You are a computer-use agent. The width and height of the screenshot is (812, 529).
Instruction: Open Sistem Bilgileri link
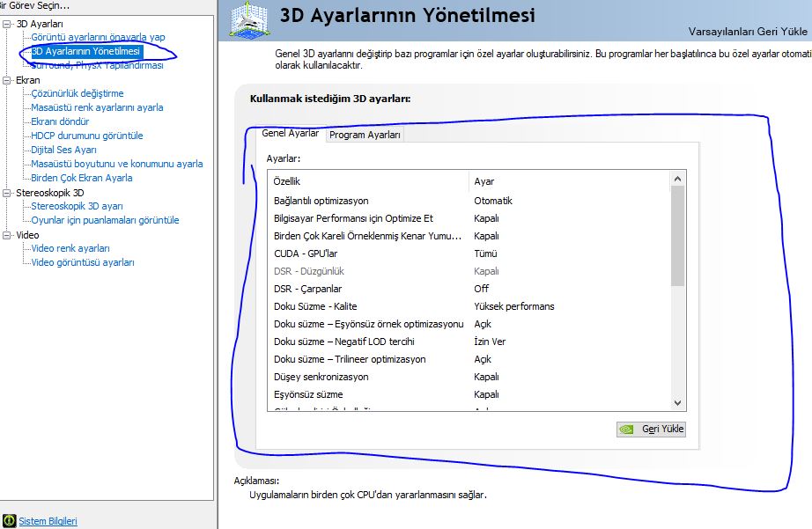pyautogui.click(x=48, y=521)
